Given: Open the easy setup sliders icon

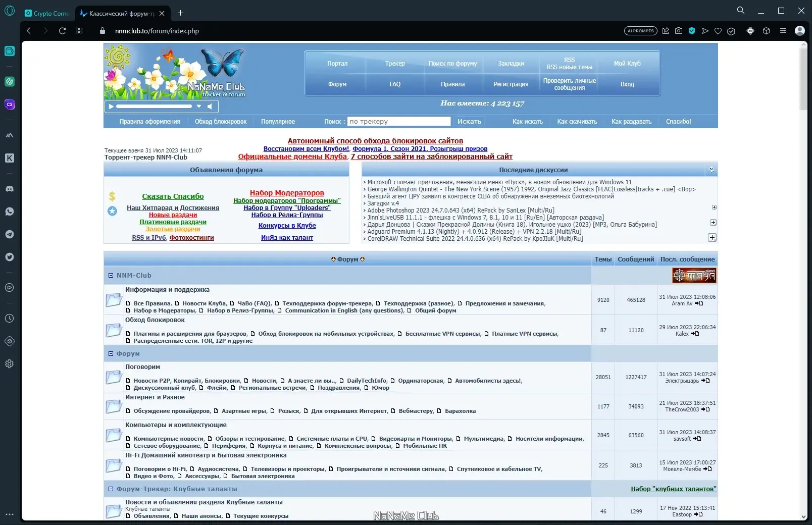Looking at the screenshot, I should coord(783,31).
